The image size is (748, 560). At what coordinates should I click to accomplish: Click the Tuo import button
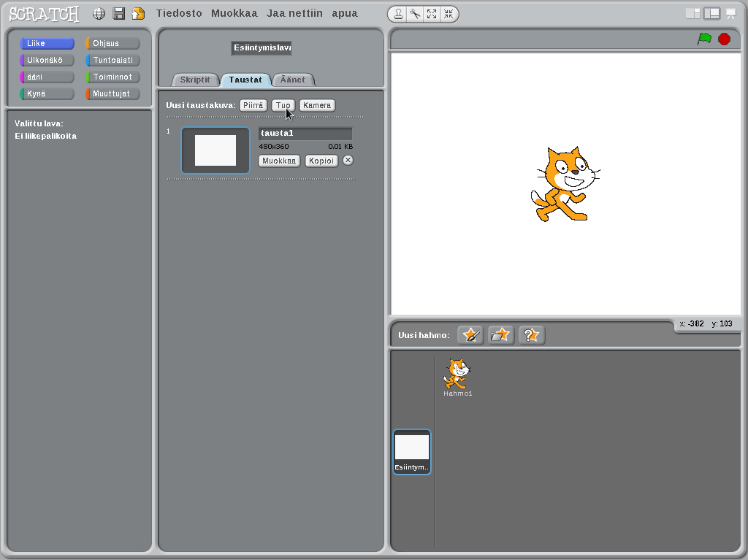[x=283, y=105]
